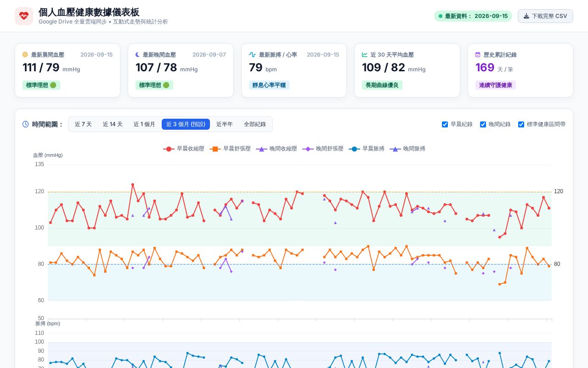
Task: Select 近 3 個月 (預設) range
Action: 186,124
